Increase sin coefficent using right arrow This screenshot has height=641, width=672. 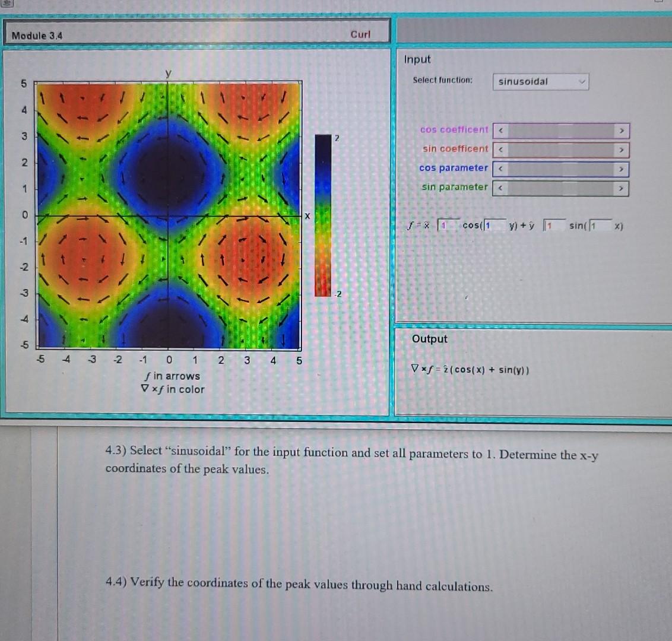coord(620,150)
